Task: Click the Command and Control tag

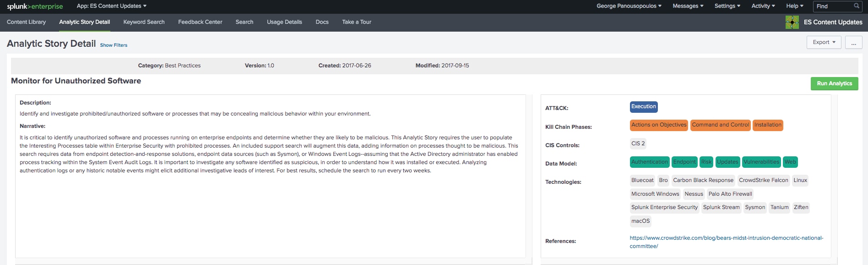Action: point(721,125)
